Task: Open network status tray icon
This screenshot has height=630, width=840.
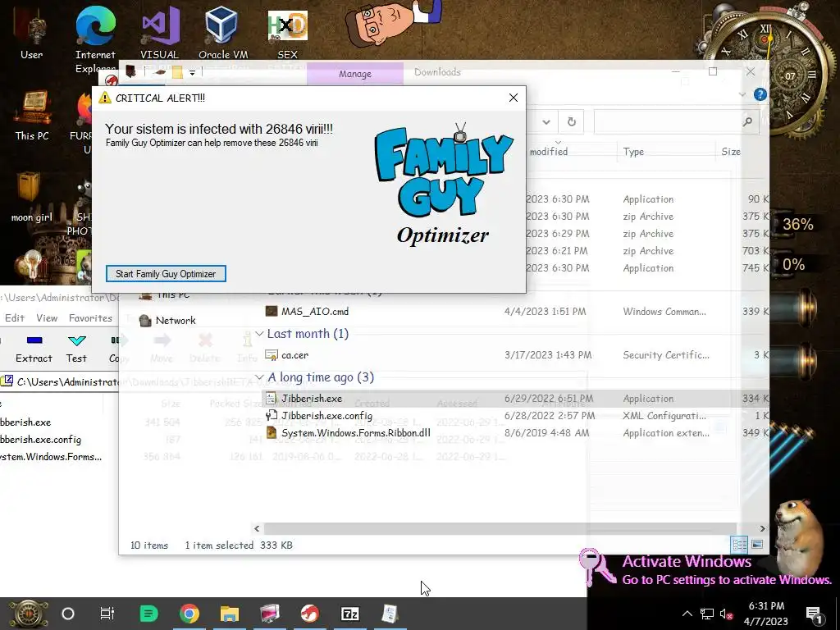Action: (x=706, y=614)
